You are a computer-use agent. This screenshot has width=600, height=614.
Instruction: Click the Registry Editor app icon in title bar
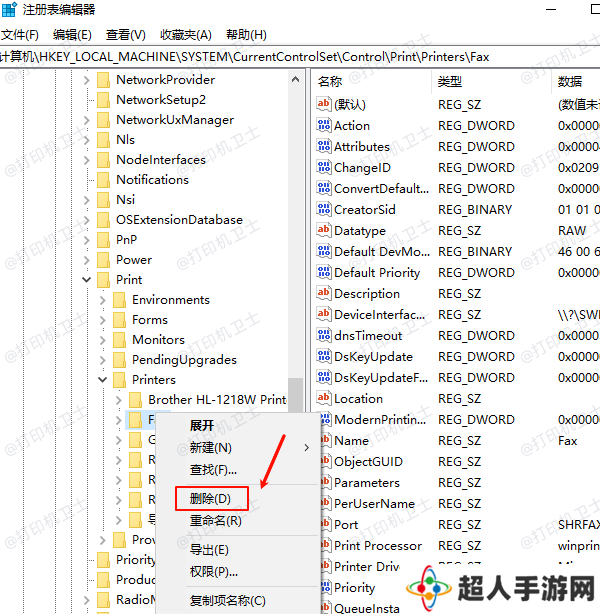click(10, 10)
